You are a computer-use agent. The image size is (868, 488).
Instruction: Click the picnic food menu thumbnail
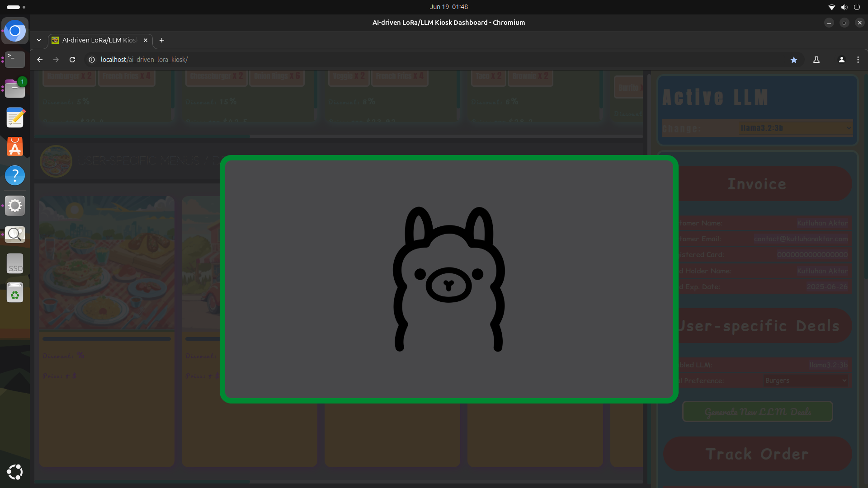click(106, 263)
